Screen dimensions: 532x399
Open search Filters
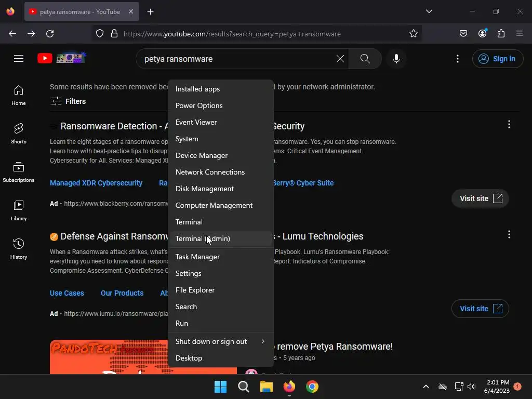68,101
